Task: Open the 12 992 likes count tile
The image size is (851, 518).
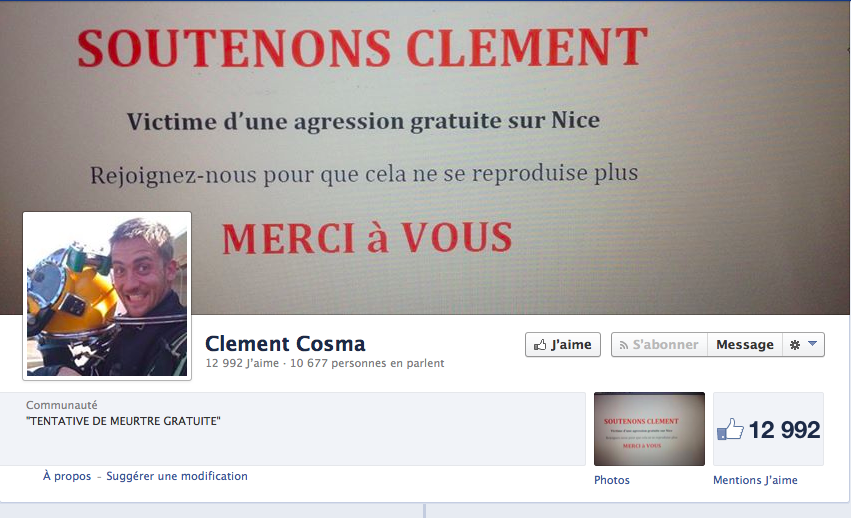Action: pyautogui.click(x=768, y=429)
